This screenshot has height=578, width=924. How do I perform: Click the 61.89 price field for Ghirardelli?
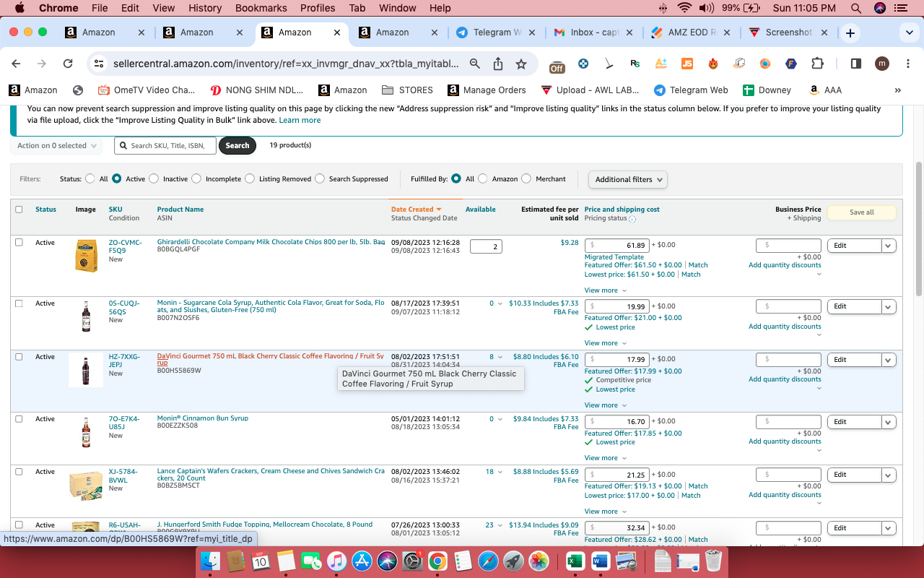616,246
